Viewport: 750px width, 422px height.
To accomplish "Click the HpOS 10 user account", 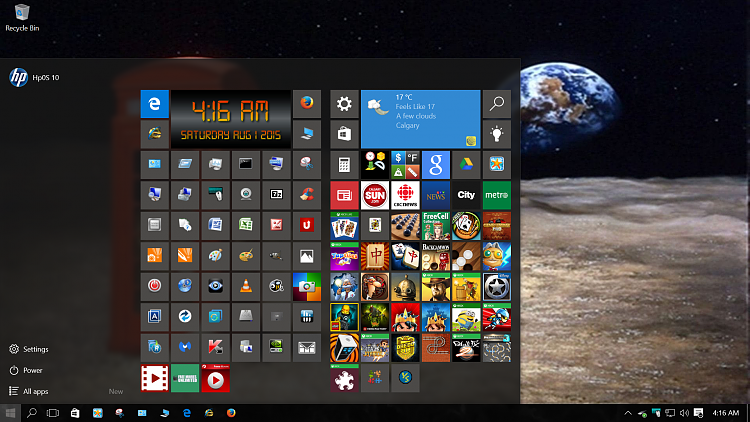I will click(x=34, y=78).
